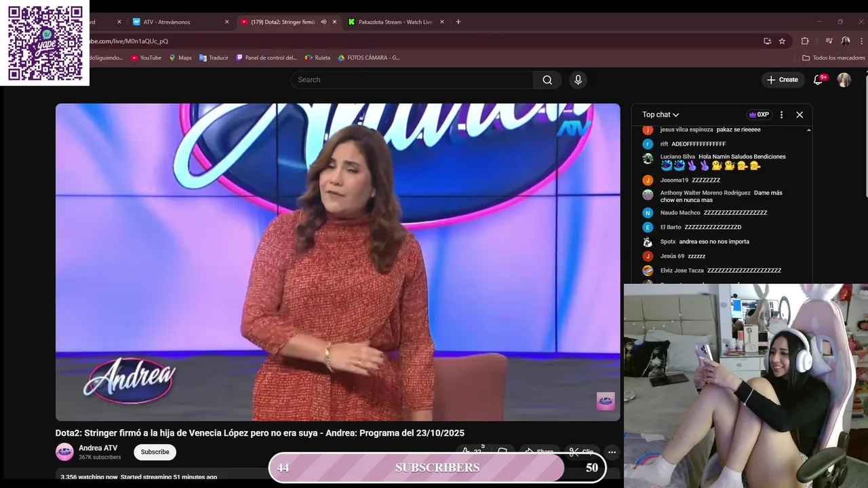
Task: Close the live chat panel
Action: [800, 115]
